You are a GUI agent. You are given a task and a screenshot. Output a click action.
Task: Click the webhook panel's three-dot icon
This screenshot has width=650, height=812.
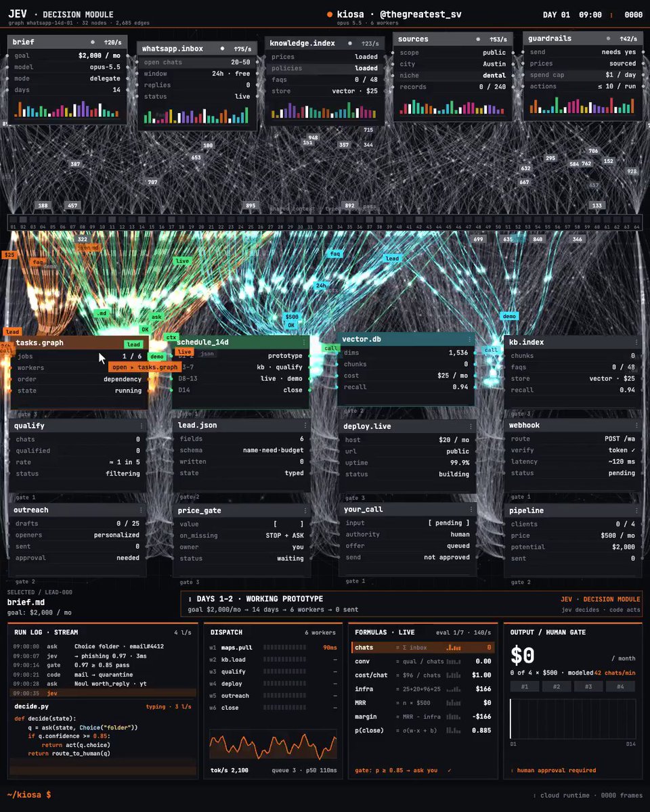pyautogui.click(x=635, y=426)
